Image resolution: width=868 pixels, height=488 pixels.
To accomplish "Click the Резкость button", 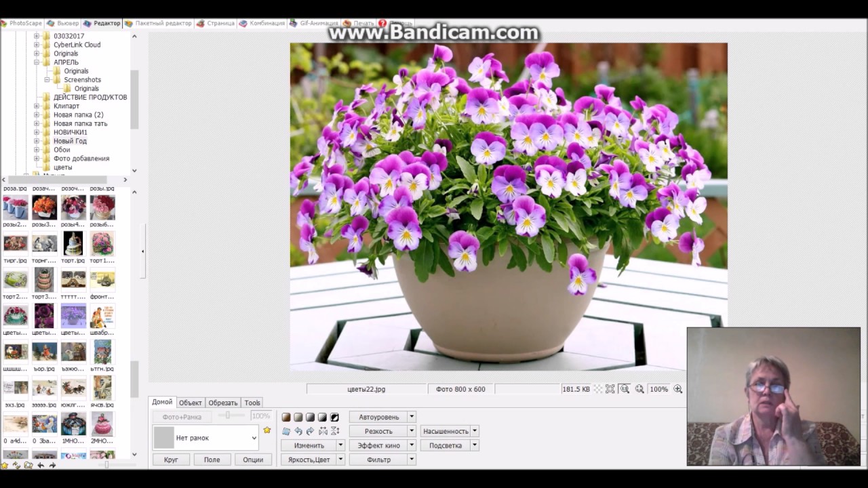I will (378, 431).
